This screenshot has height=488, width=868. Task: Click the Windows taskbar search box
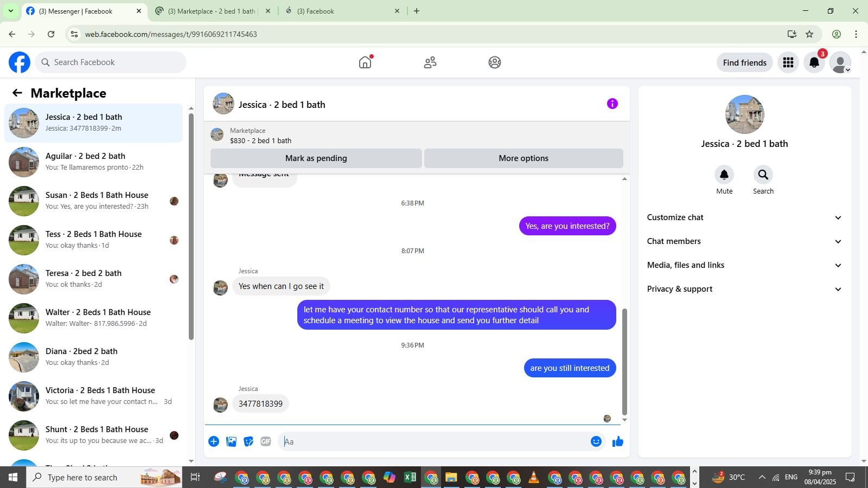pos(105,477)
